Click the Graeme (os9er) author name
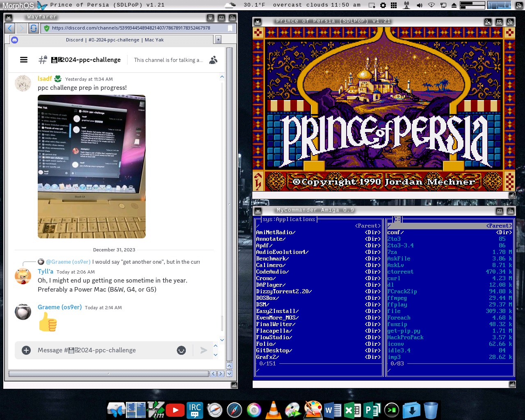The image size is (525, 420). [x=60, y=307]
